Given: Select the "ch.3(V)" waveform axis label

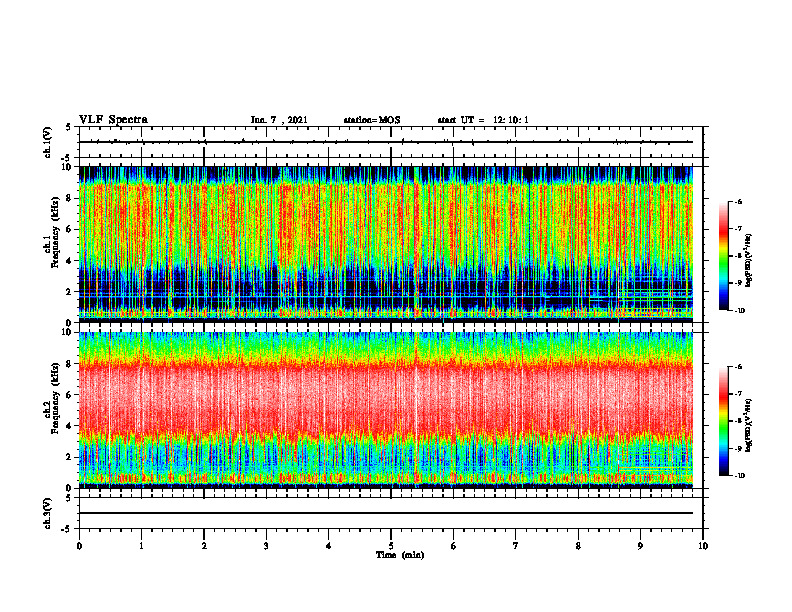Looking at the screenshot, I should click(47, 513).
